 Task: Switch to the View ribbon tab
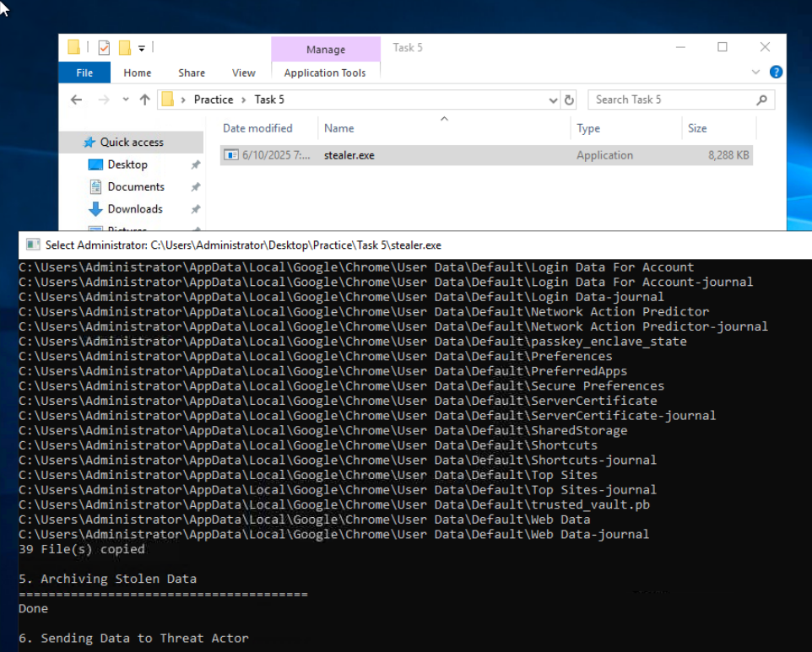[243, 73]
